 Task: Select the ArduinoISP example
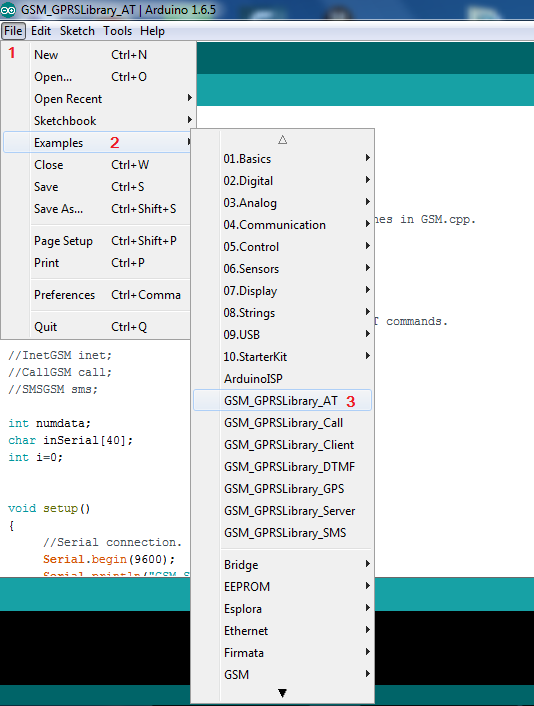282,379
